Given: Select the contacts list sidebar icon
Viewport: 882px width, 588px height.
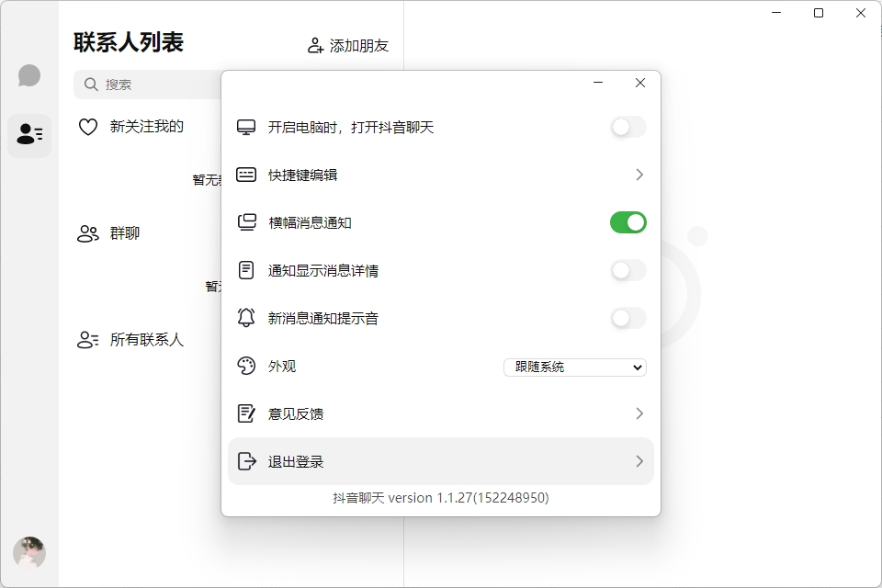Looking at the screenshot, I should (x=29, y=134).
